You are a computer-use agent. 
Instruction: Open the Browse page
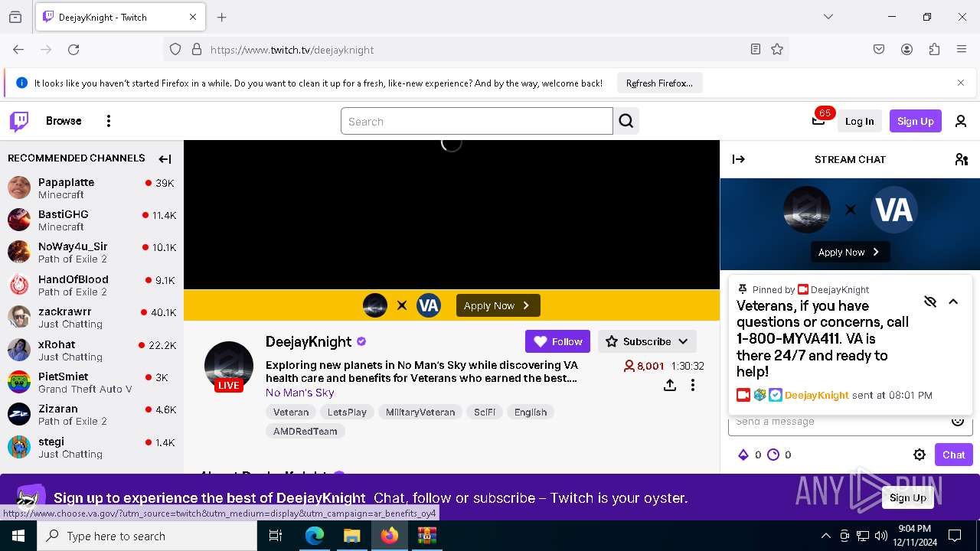(64, 121)
